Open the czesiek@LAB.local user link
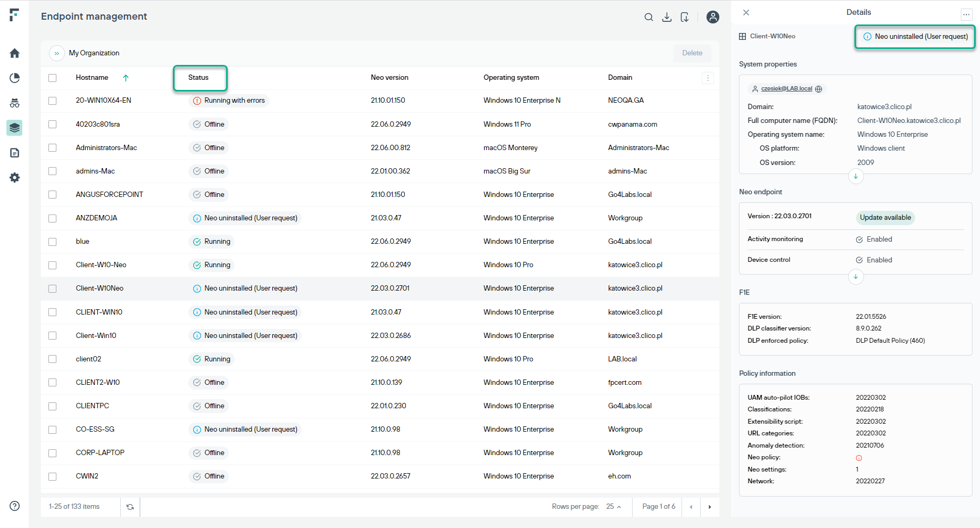The width and height of the screenshot is (980, 528). click(x=786, y=89)
